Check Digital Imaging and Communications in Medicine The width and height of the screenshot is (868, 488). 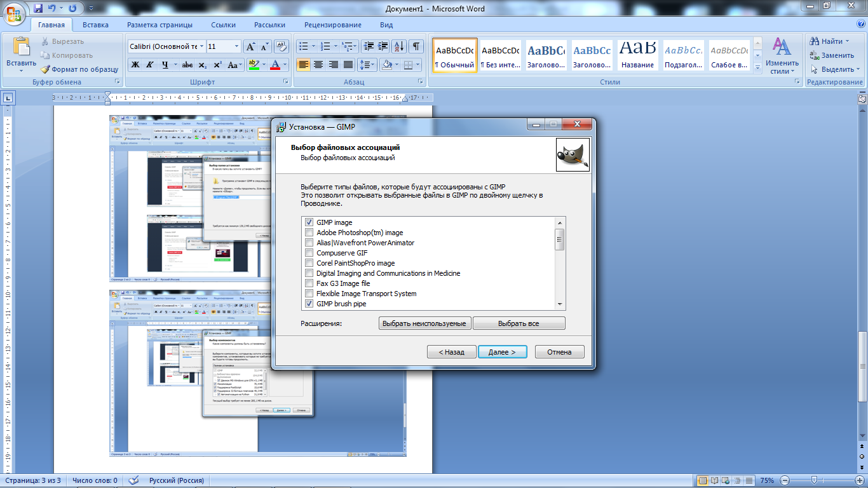(x=309, y=273)
